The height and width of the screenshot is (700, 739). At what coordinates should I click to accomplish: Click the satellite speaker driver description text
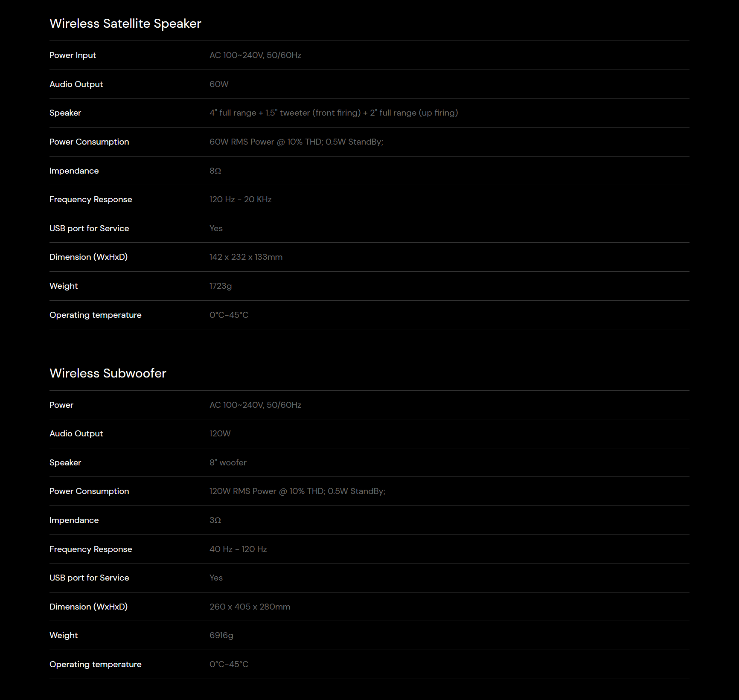(333, 113)
